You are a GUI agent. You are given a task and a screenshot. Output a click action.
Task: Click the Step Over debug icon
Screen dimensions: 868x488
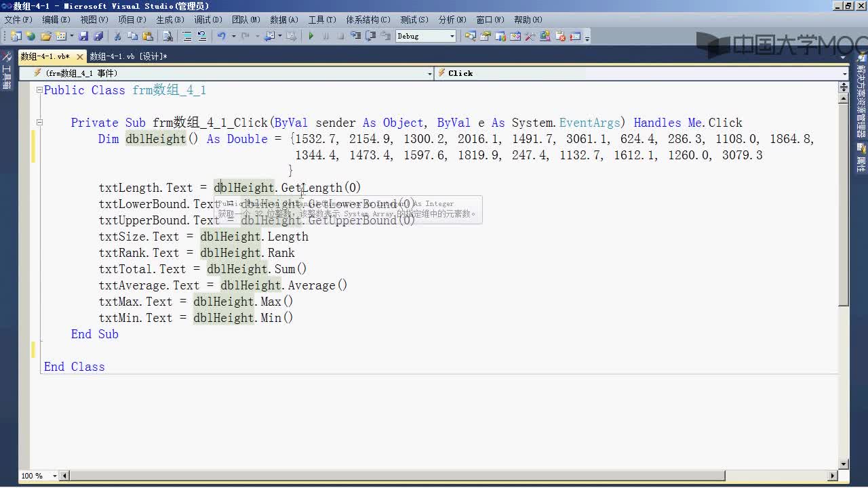371,36
